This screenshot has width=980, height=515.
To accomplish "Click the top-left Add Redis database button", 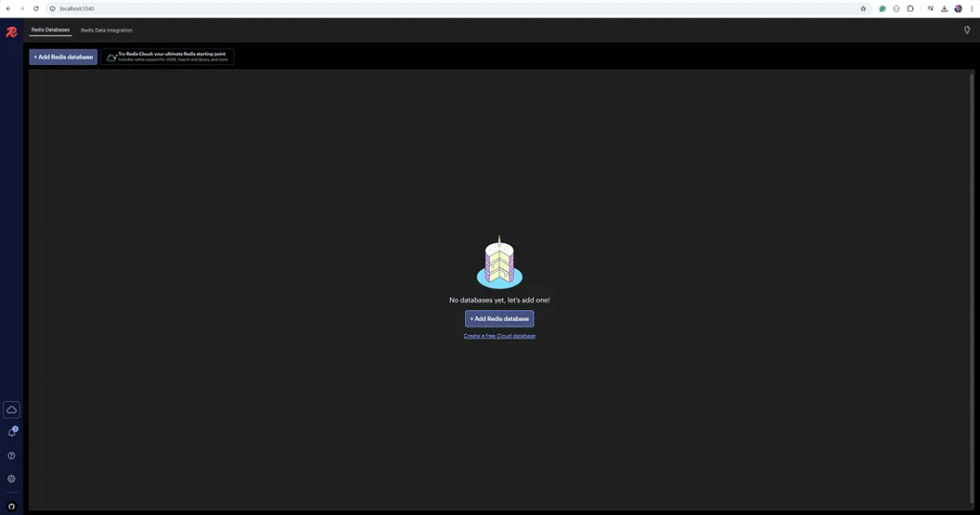I will point(63,56).
